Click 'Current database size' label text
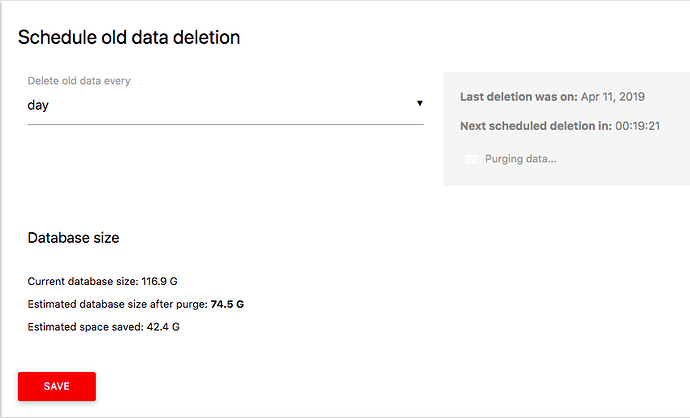The width and height of the screenshot is (690, 418). (83, 281)
